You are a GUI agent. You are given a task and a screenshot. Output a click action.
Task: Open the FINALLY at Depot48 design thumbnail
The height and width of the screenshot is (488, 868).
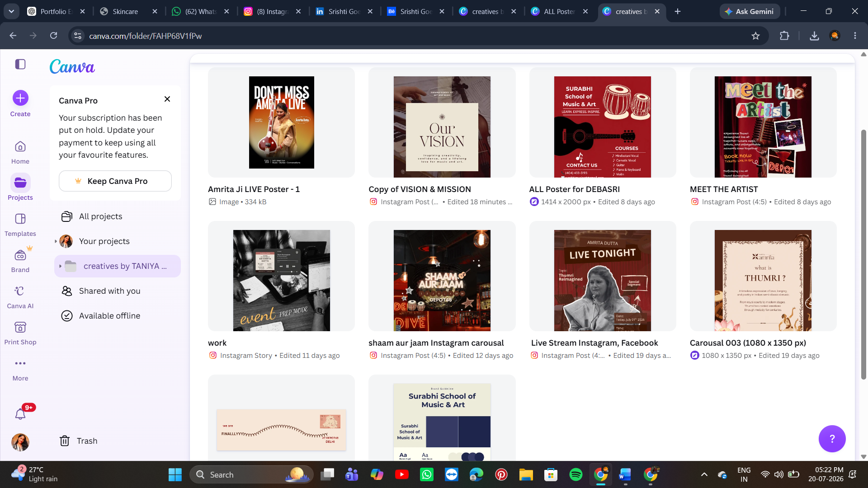[x=281, y=418]
